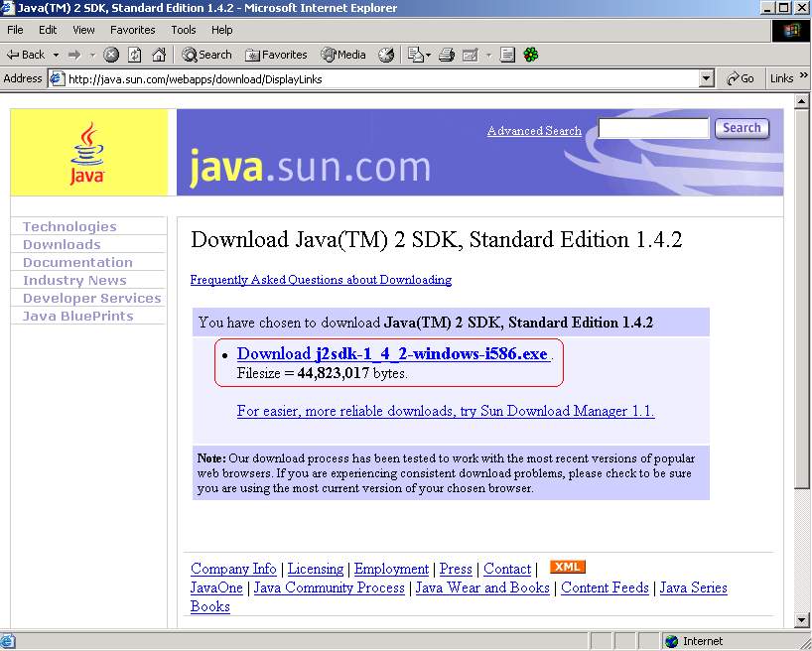
Task: Click the site Search button
Action: pyautogui.click(x=742, y=128)
